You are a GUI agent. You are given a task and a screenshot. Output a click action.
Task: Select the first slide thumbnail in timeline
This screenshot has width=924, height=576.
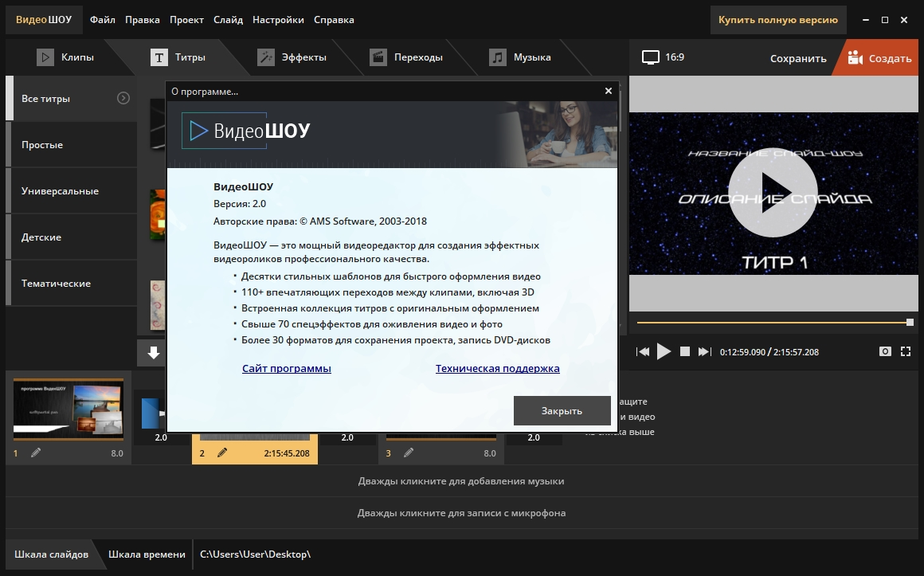(69, 410)
